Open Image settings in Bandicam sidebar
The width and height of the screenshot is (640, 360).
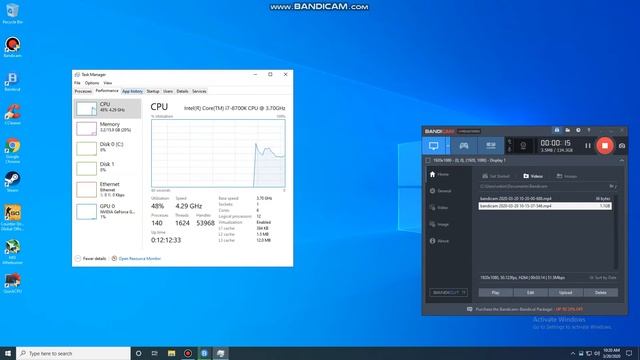point(439,224)
